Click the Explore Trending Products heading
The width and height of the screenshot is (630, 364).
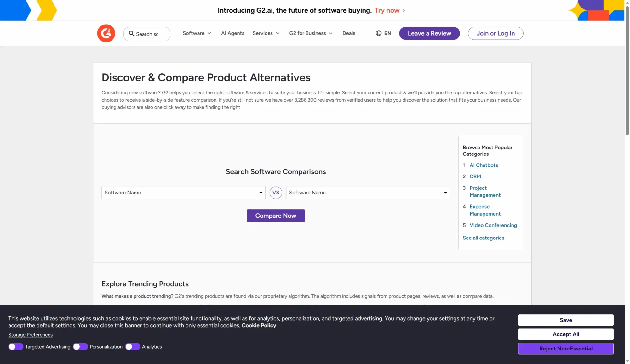point(145,284)
